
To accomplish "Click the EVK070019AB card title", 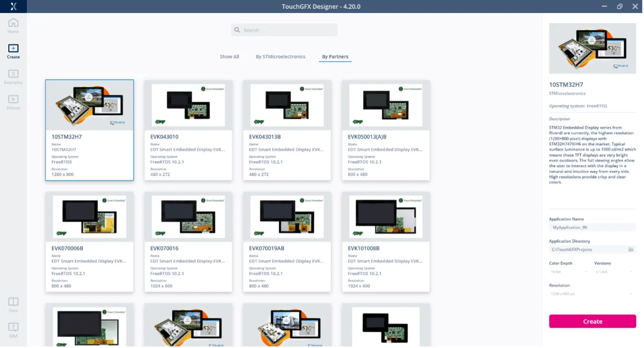I will click(x=267, y=249).
